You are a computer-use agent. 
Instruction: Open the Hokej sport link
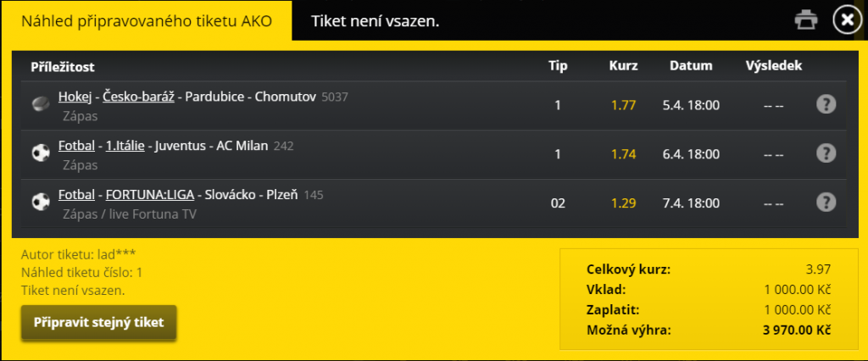(74, 97)
